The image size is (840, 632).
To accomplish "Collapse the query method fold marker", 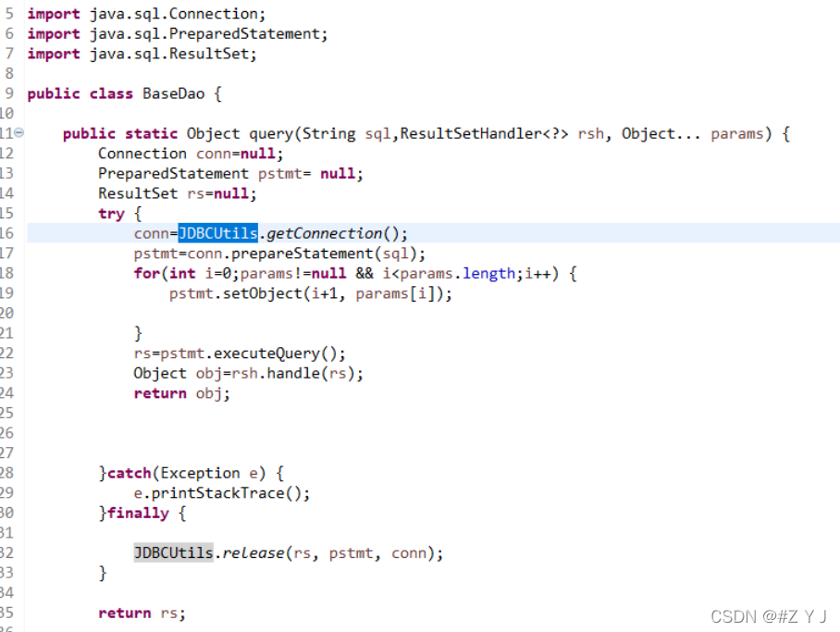I will (19, 132).
